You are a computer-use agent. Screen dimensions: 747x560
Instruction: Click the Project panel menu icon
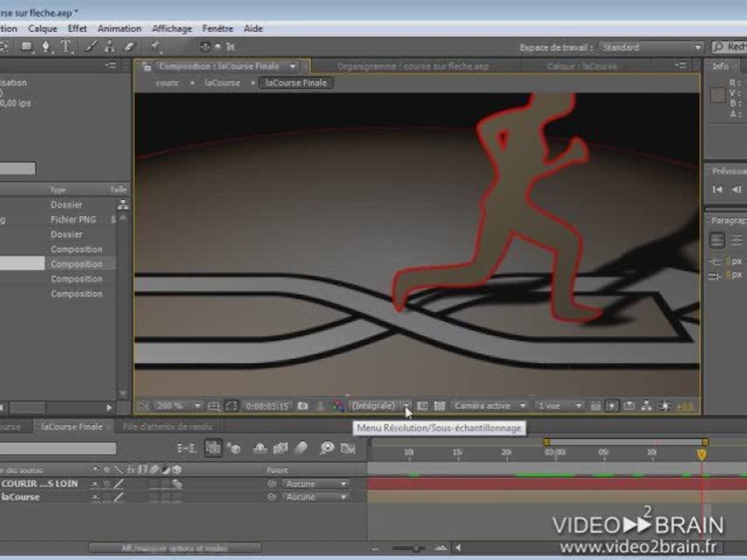click(x=111, y=65)
